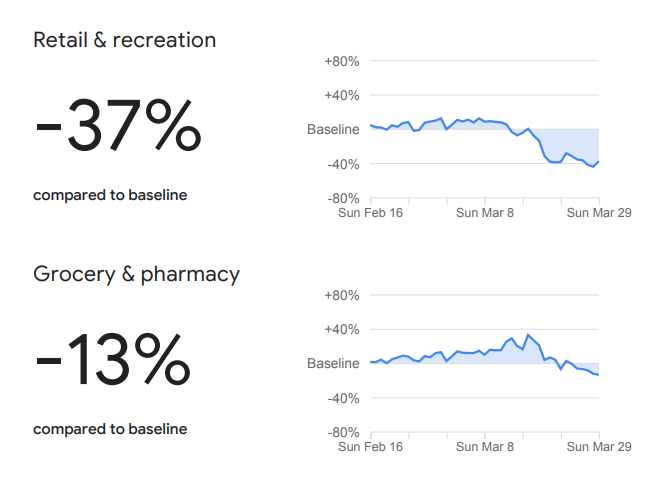The image size is (664, 487).
Task: Click the Baseline label on Retail chart
Action: [333, 130]
